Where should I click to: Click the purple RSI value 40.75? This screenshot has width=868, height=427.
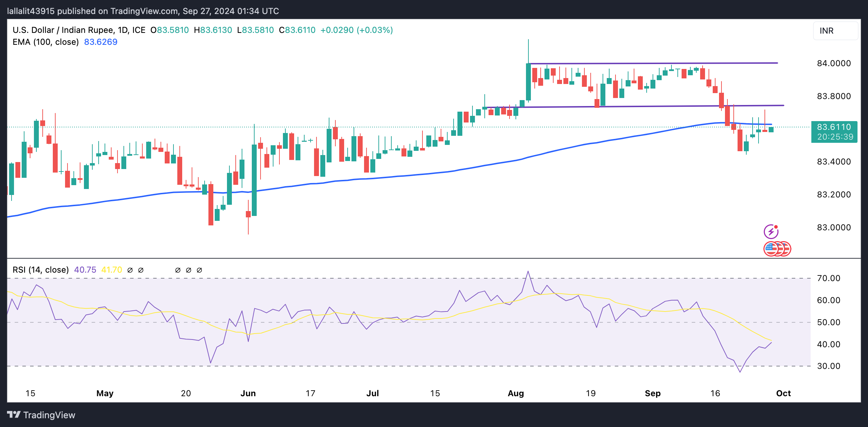85,270
